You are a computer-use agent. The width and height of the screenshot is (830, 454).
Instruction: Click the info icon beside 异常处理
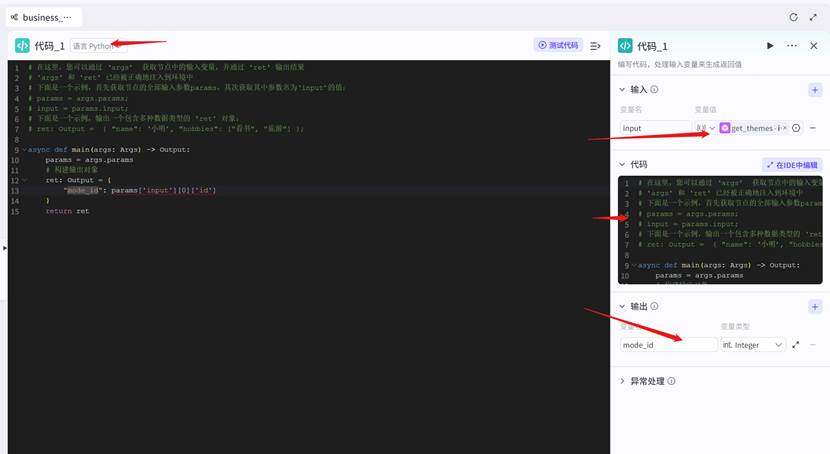(x=671, y=381)
